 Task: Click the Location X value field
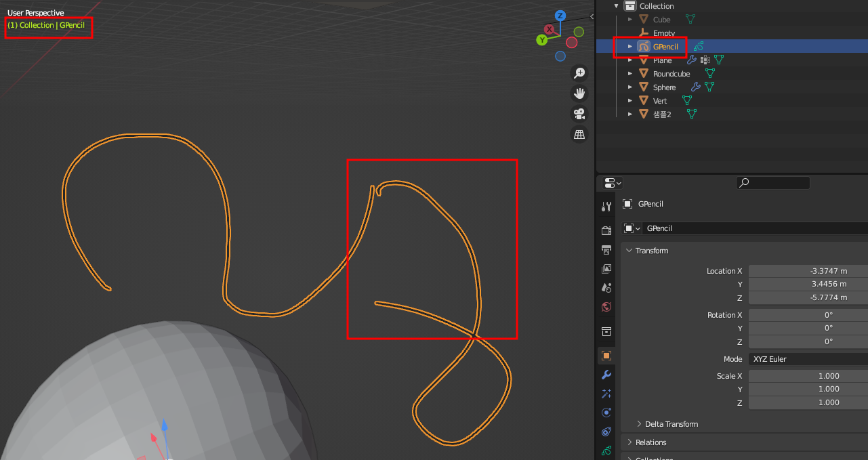(808, 271)
